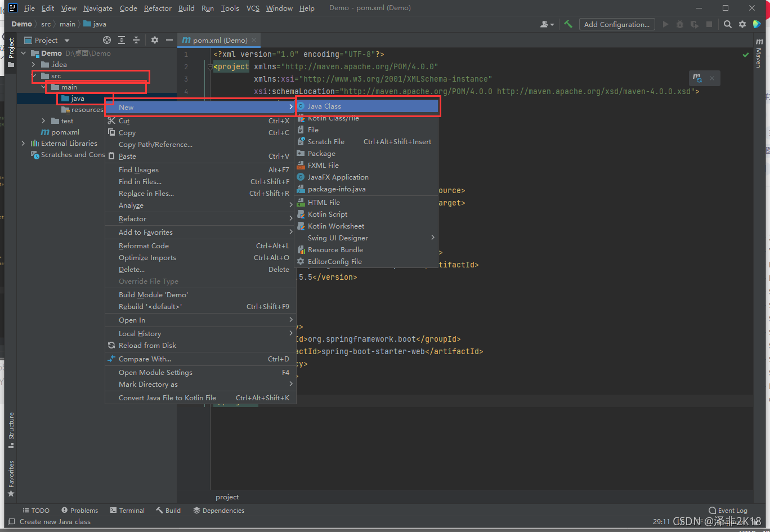The width and height of the screenshot is (770, 532).
Task: Open the VCS menu in menu bar
Action: (x=254, y=8)
